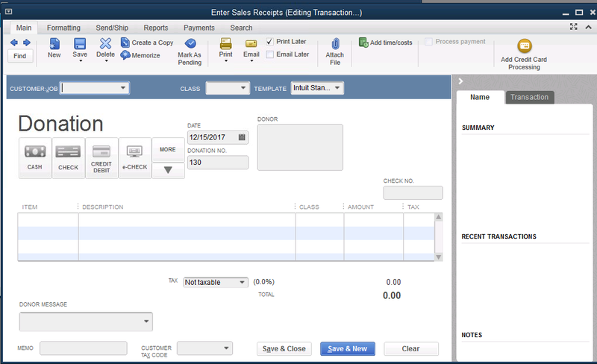Open the Search tab
Image resolution: width=597 pixels, height=364 pixels.
241,28
